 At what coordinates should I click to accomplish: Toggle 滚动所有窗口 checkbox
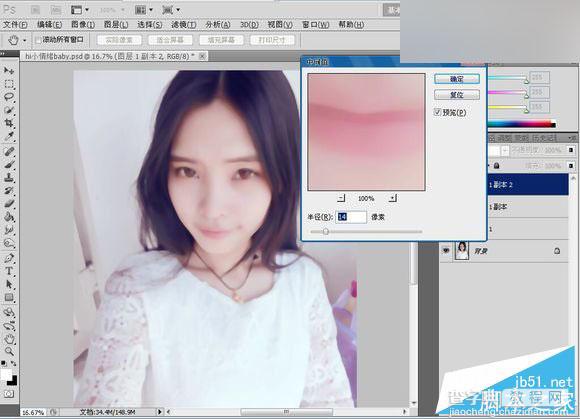tap(38, 40)
